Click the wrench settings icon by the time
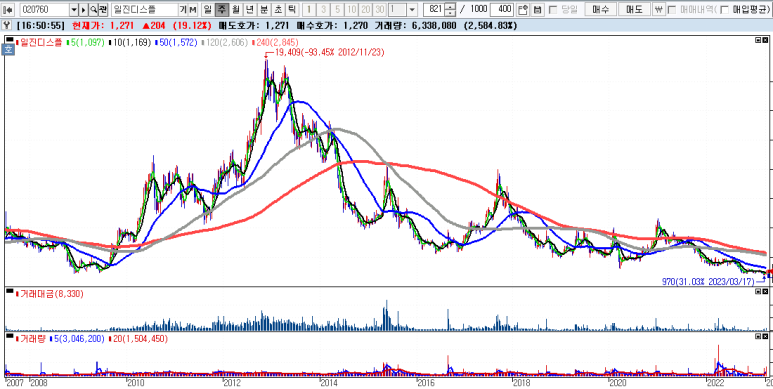 tap(7, 25)
